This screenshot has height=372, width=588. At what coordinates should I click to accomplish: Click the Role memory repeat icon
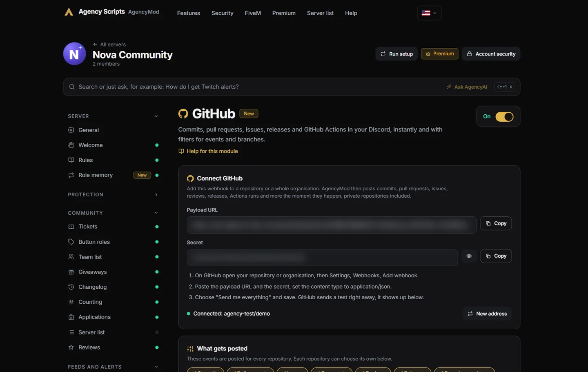pos(71,175)
